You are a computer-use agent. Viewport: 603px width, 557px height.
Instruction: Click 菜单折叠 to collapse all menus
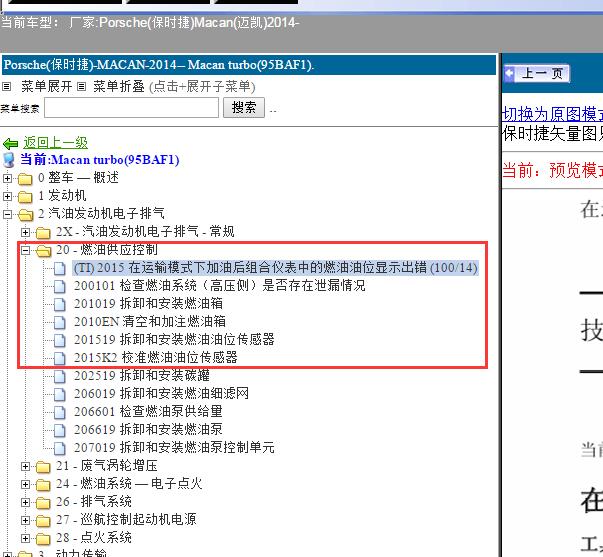[x=119, y=87]
